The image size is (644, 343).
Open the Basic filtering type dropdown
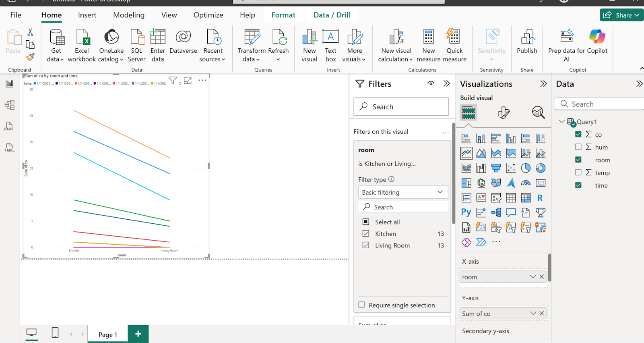403,192
